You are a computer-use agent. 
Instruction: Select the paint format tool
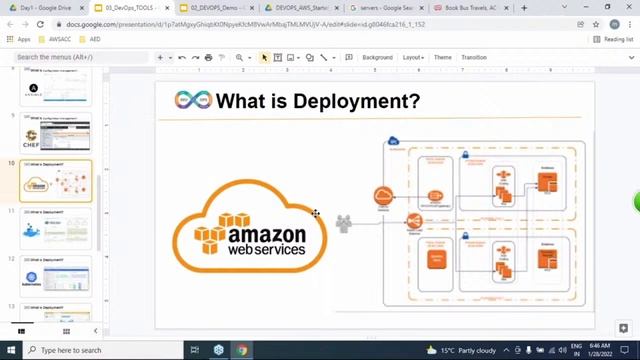(222, 58)
